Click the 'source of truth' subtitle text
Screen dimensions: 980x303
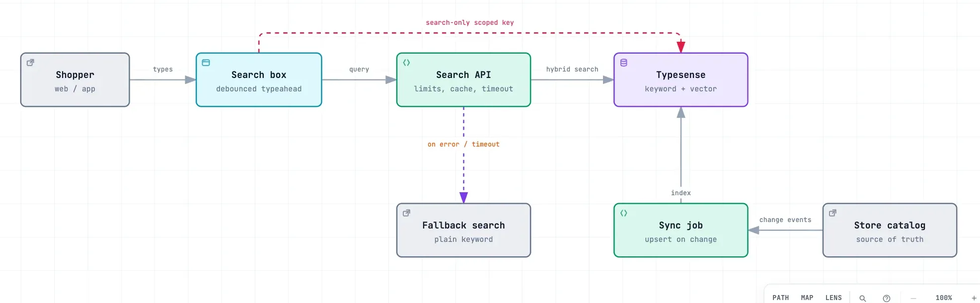point(890,239)
